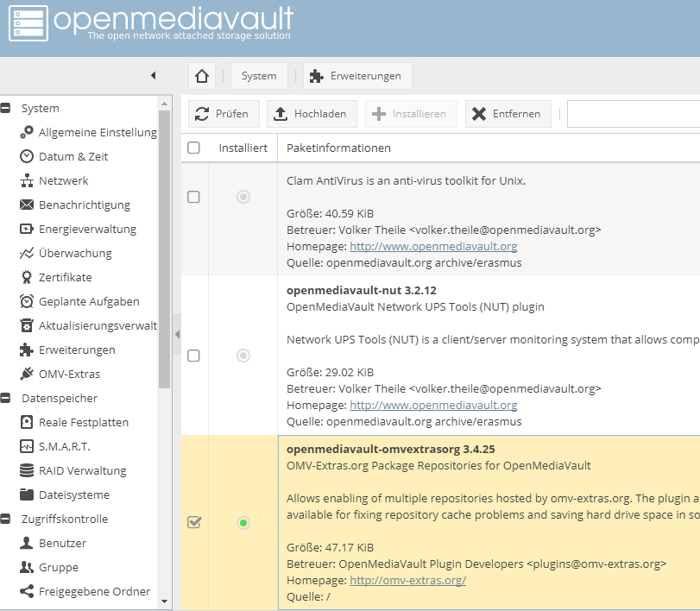
Task: Open Geplante Aufgaben alarm clock icon
Action: [x=27, y=301]
